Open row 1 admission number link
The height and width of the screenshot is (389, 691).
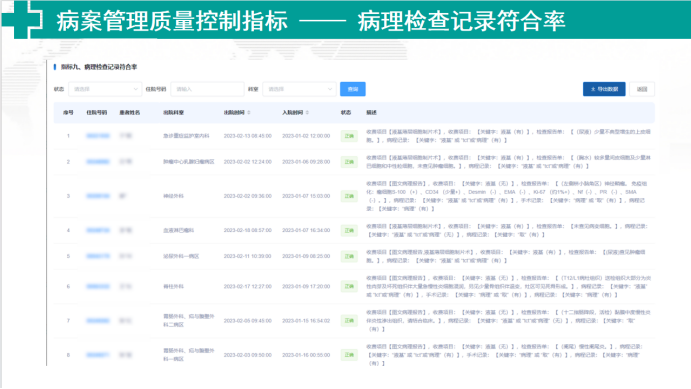click(98, 136)
